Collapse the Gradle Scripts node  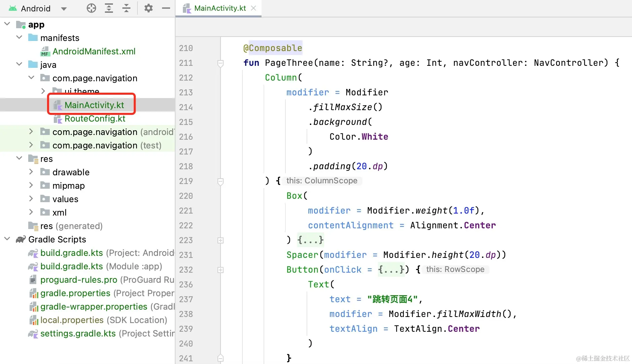coord(7,239)
